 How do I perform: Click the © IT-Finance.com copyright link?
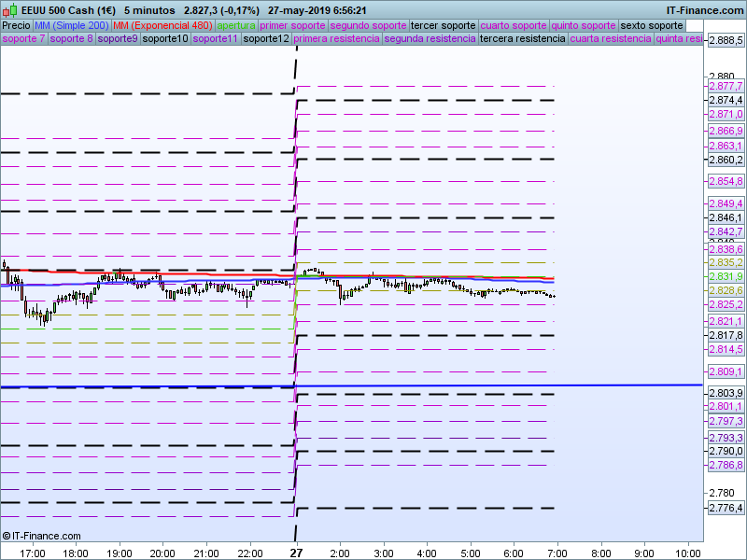click(x=42, y=536)
